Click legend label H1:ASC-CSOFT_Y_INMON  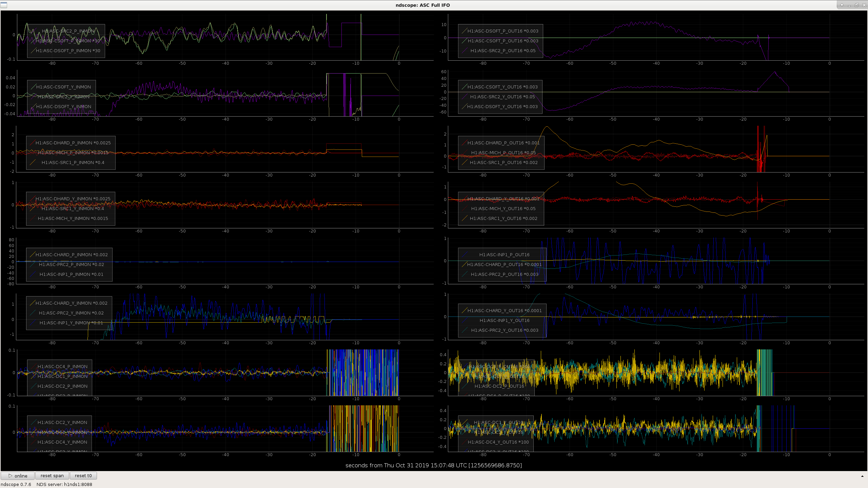pos(64,87)
